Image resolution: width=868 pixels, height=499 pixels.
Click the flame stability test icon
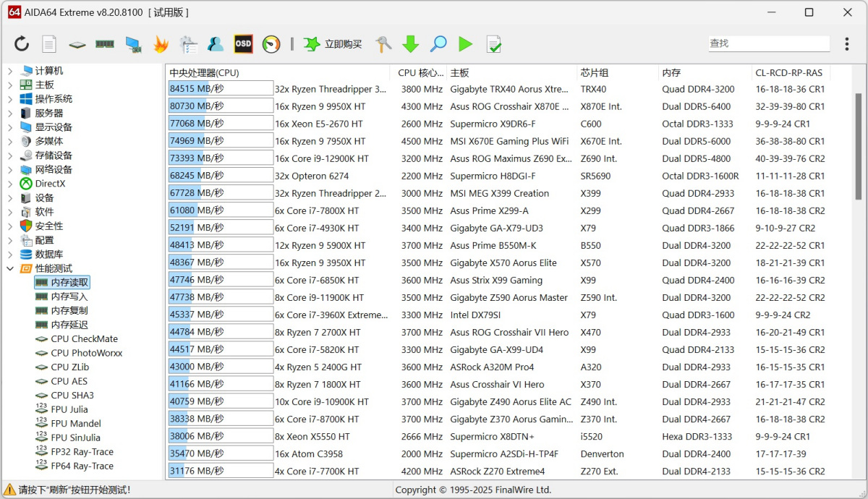[160, 44]
